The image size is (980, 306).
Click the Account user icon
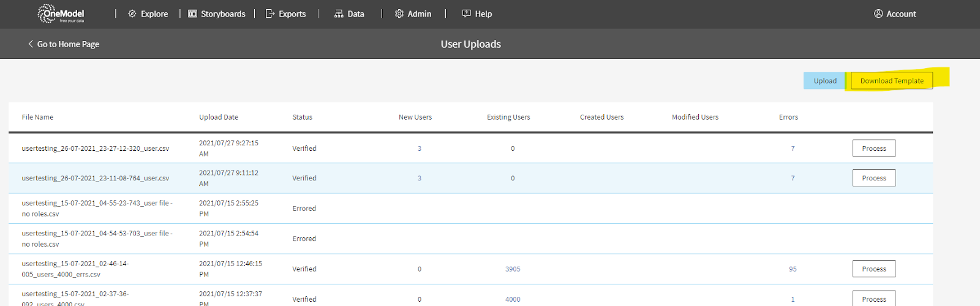(878, 13)
